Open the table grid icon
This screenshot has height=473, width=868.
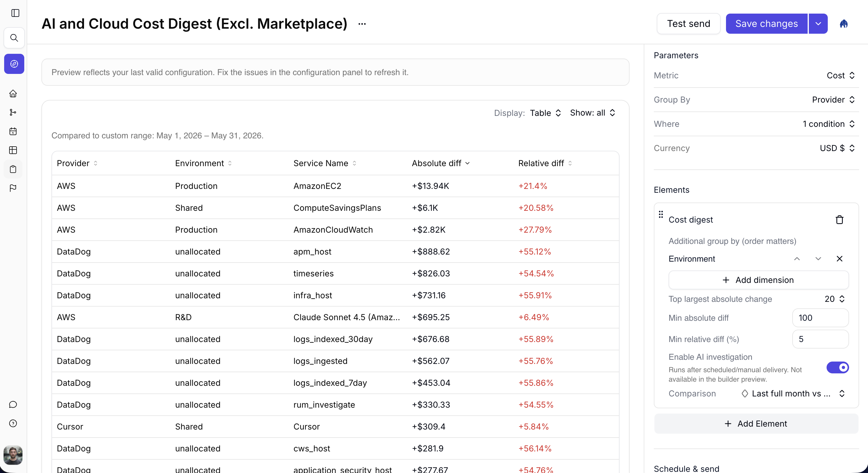click(13, 150)
